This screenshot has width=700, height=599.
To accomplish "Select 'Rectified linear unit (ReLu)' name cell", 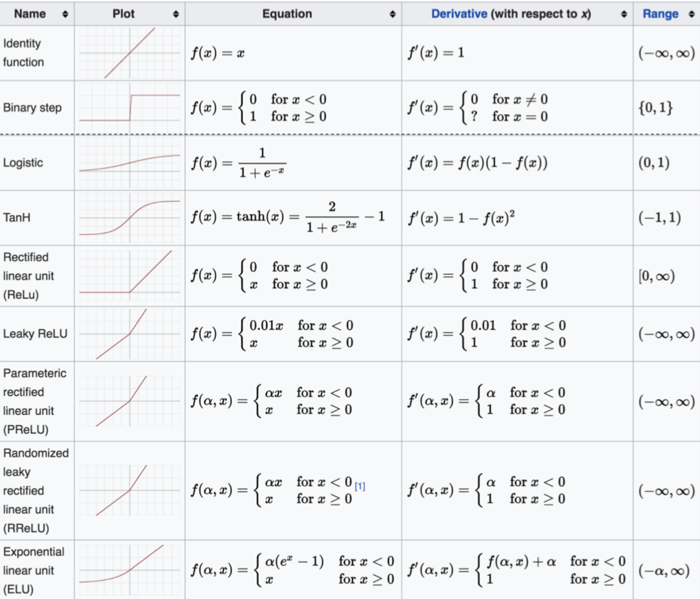I will pyautogui.click(x=37, y=276).
